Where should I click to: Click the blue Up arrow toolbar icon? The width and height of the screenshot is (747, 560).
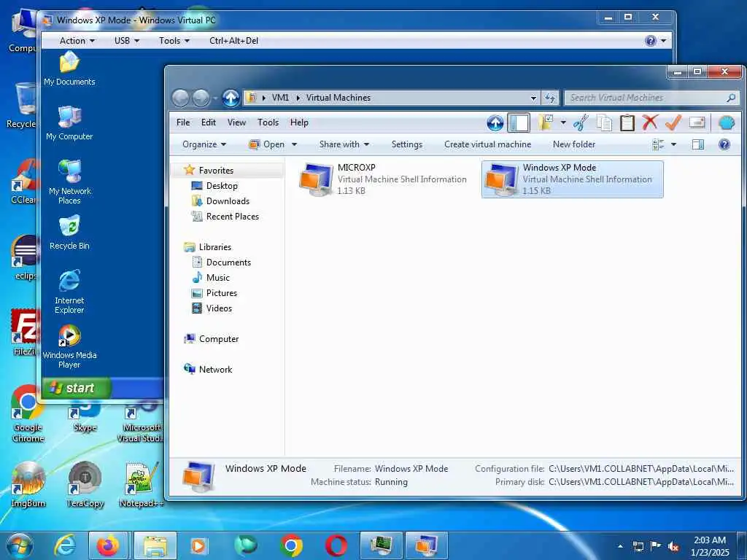pyautogui.click(x=495, y=122)
